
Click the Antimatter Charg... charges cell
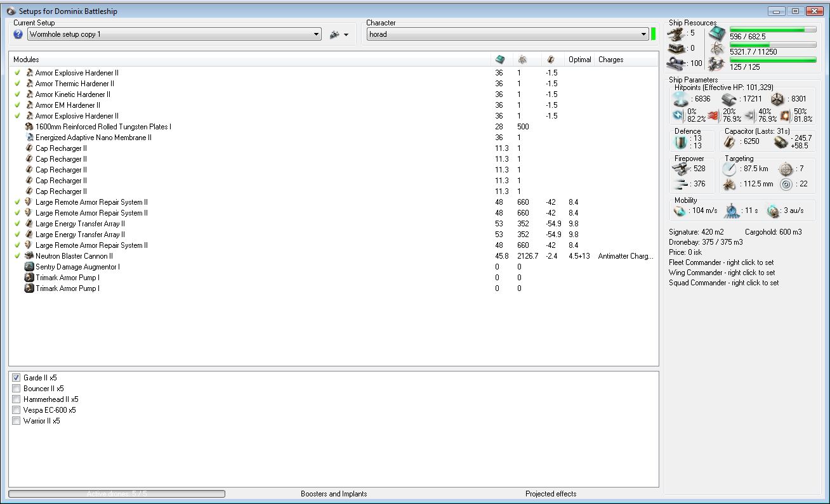pyautogui.click(x=626, y=256)
